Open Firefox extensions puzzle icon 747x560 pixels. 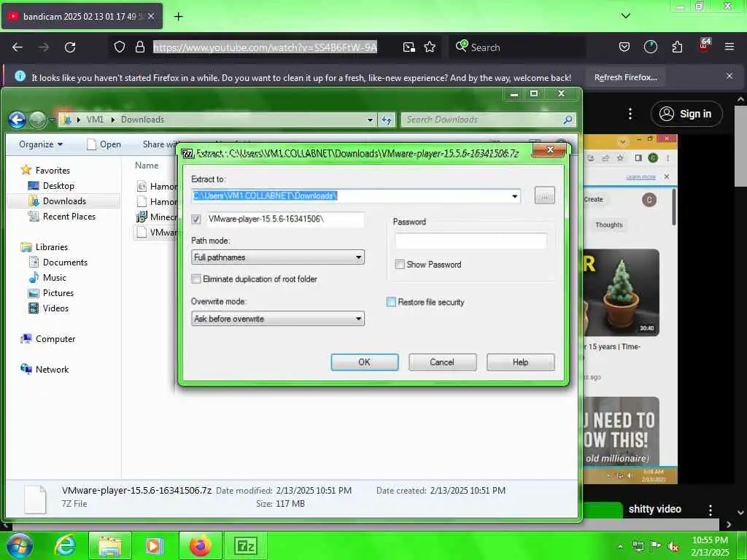677,47
